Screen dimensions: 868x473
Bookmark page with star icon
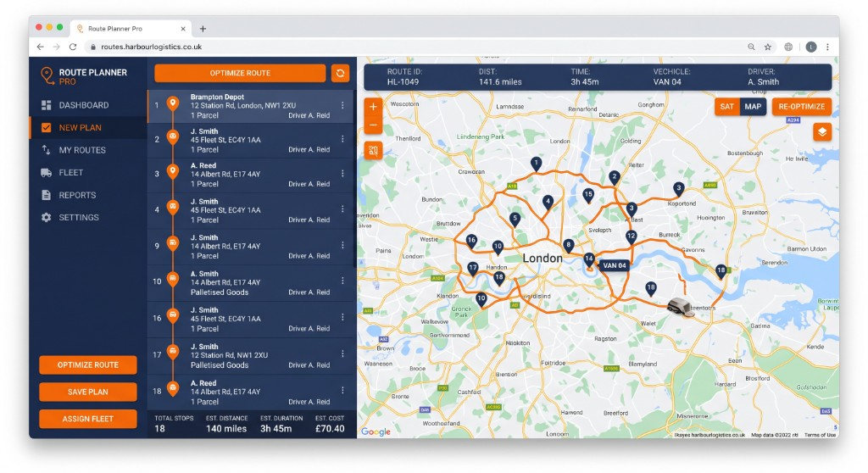pos(768,47)
